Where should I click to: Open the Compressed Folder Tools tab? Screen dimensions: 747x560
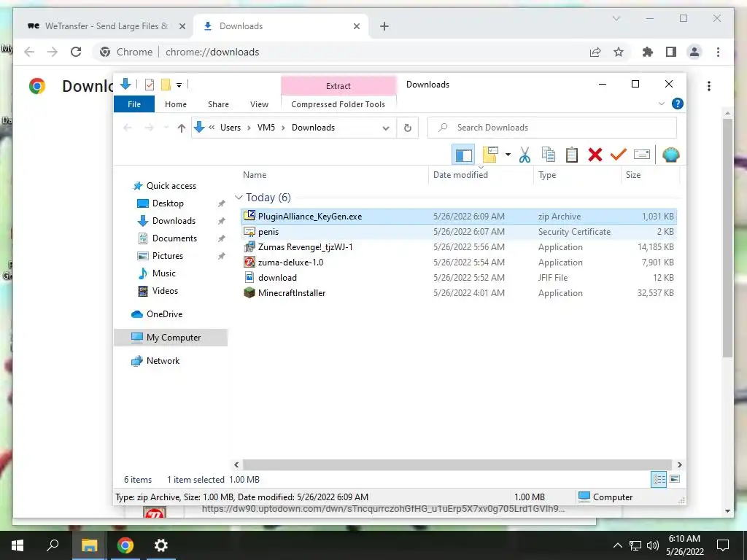[x=338, y=104]
